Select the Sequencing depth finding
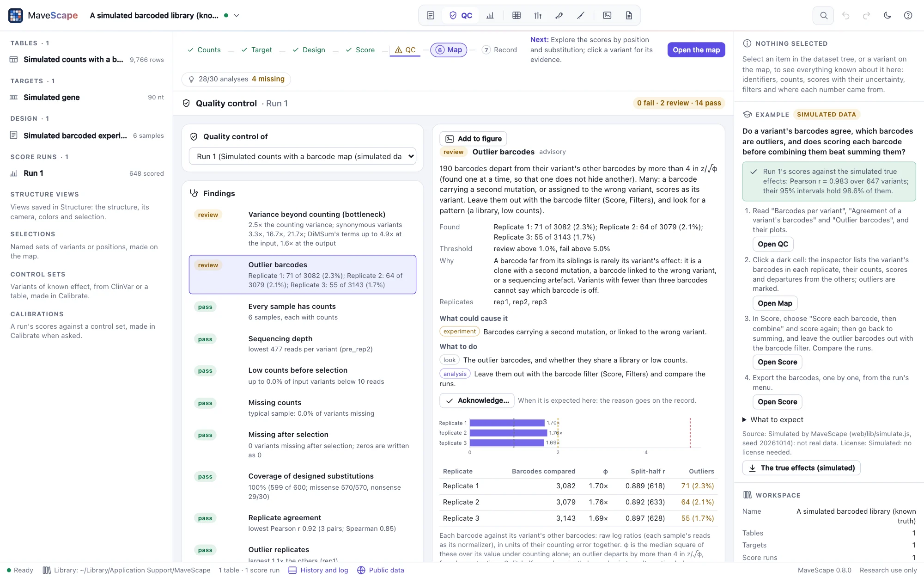 303,344
